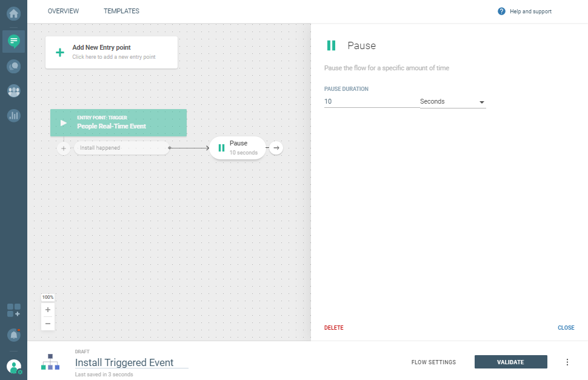
Task: Click the add apps grid icon
Action: pyautogui.click(x=13, y=311)
